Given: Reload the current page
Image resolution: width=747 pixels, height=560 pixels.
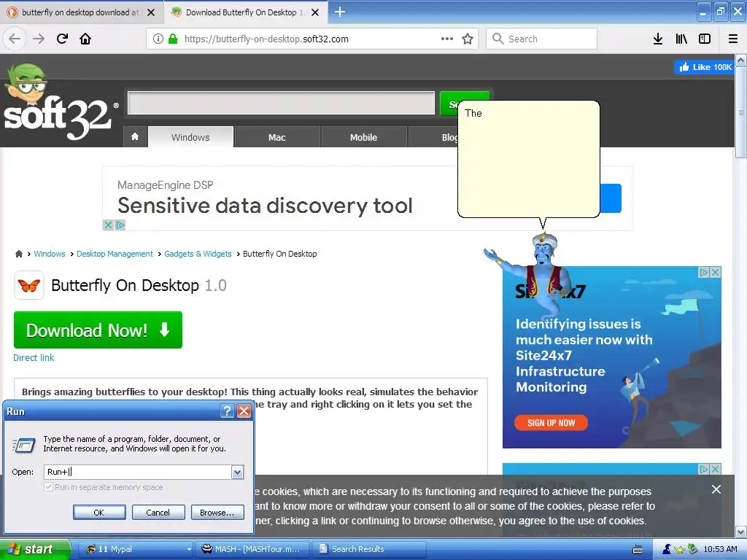Looking at the screenshot, I should [63, 39].
